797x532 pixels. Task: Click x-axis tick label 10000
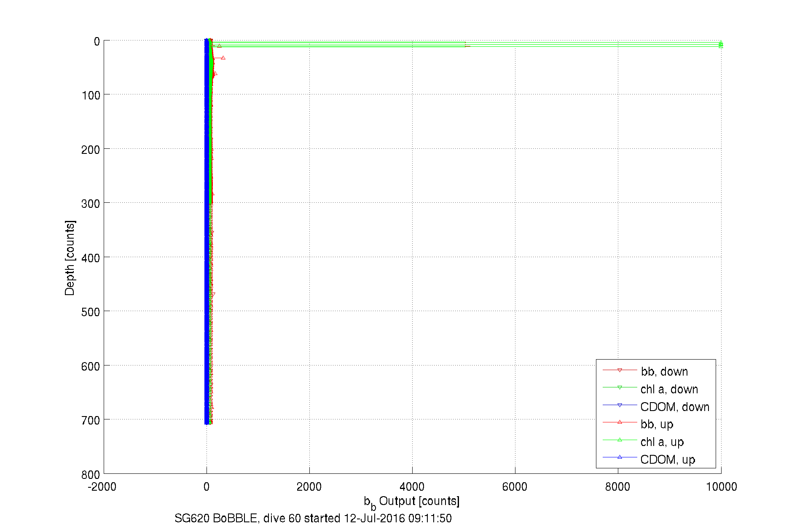(722, 487)
